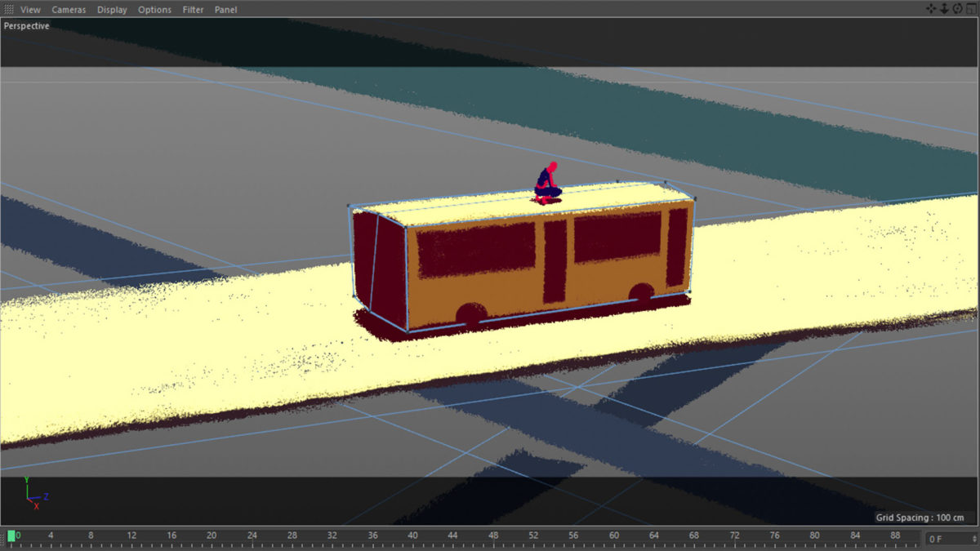980x551 pixels.
Task: Toggle the active view layout icon
Action: 970,9
